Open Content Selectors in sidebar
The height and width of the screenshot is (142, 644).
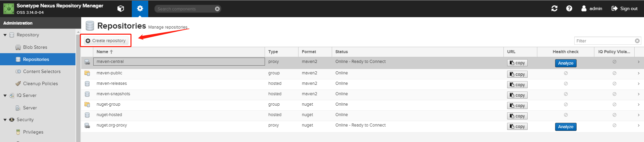tap(42, 71)
